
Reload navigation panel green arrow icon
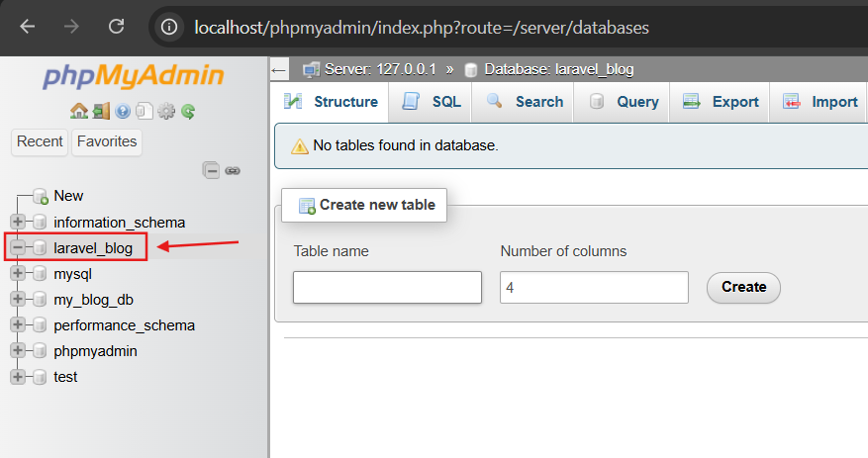click(x=188, y=112)
